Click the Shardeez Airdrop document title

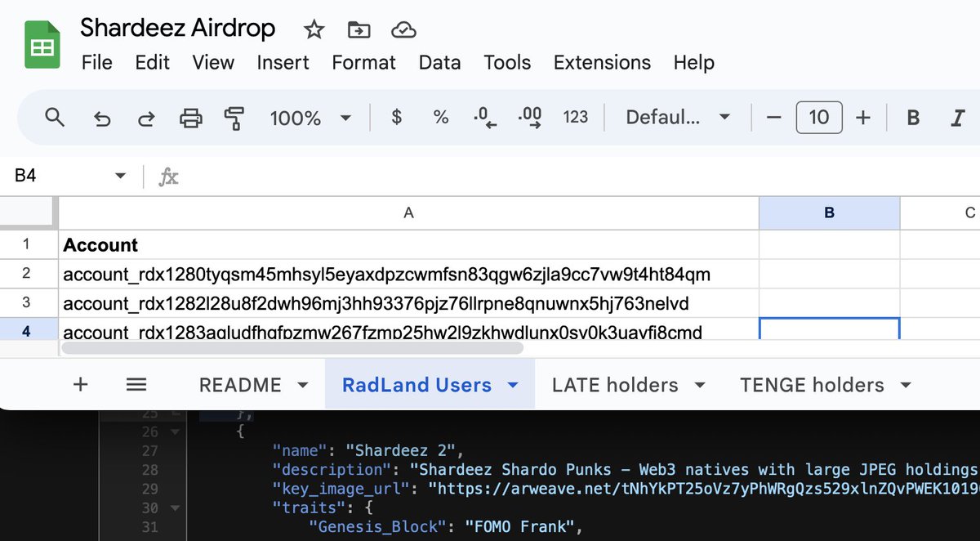[178, 28]
